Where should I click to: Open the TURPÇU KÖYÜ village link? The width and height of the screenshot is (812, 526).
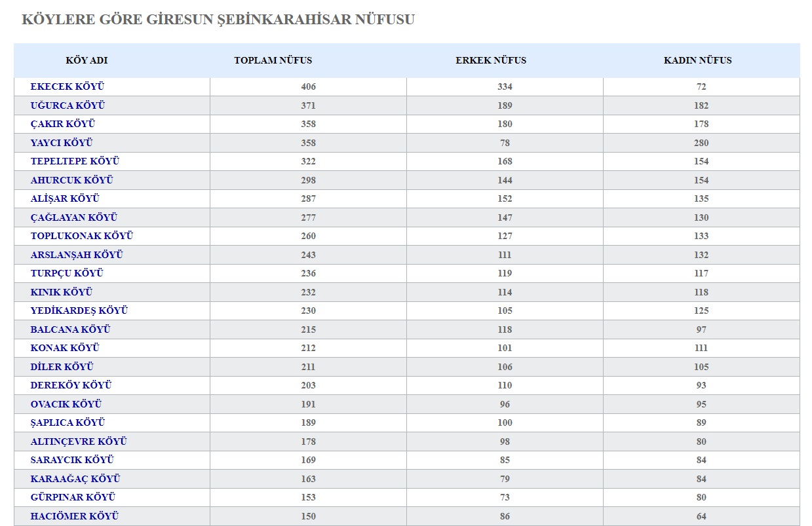tap(67, 273)
